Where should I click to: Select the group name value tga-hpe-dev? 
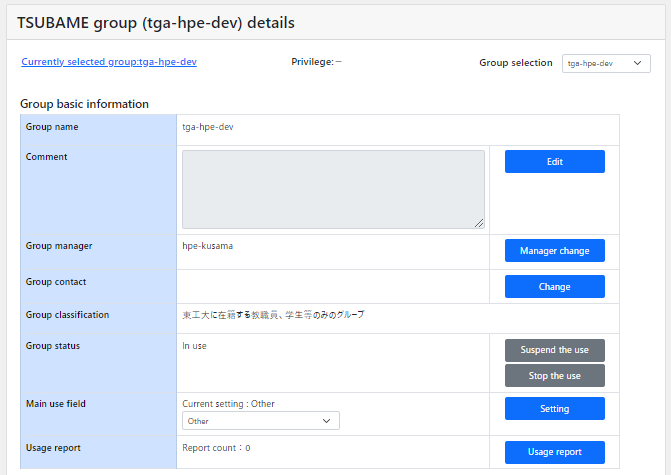208,127
